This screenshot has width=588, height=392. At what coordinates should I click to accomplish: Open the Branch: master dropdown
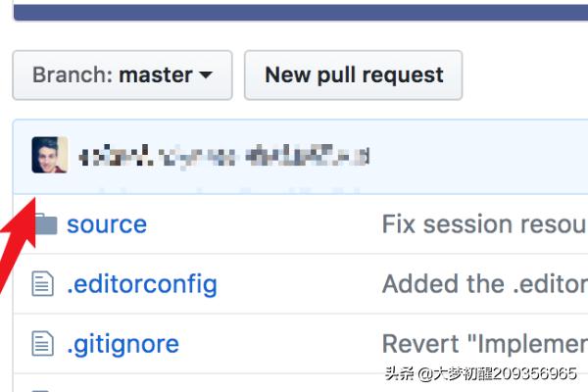(122, 75)
